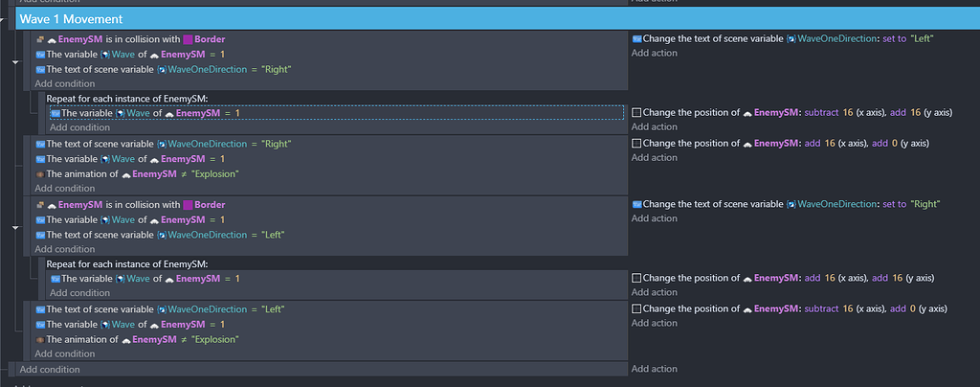Image resolution: width=980 pixels, height=387 pixels.
Task: Click position icon on subtract 16, add 0 action
Action: [x=636, y=308]
